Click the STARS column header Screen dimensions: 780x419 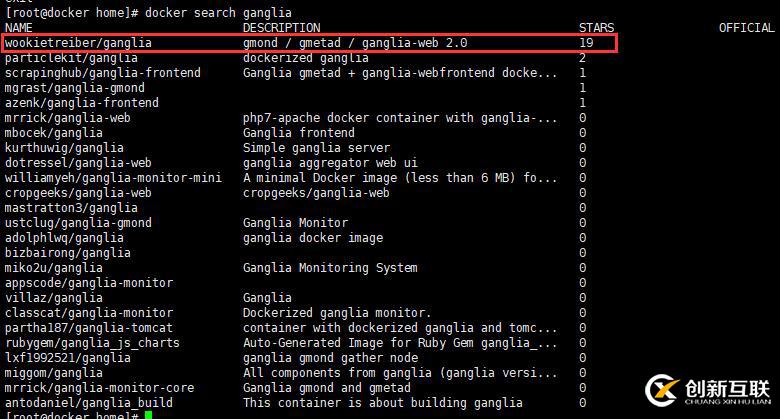[597, 28]
